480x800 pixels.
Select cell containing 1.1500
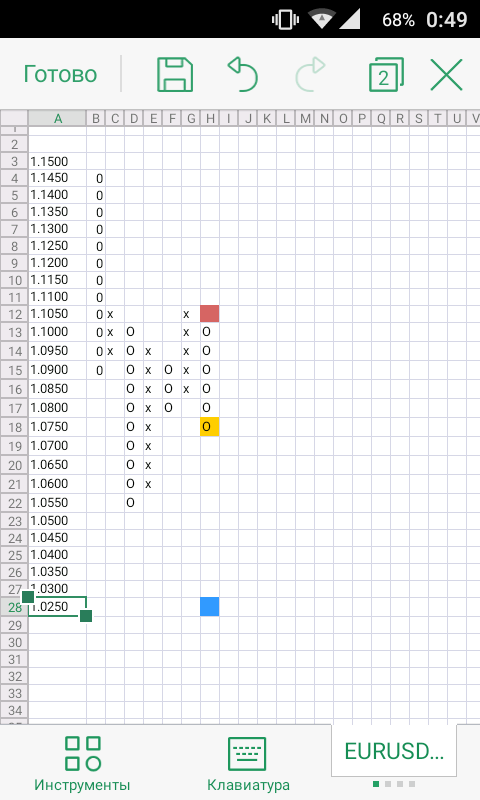click(57, 161)
